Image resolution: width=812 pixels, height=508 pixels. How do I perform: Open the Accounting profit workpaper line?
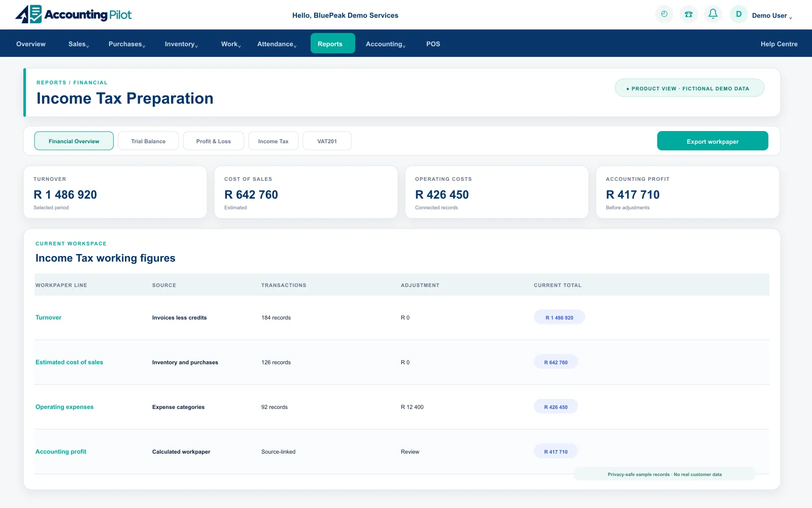tap(61, 452)
